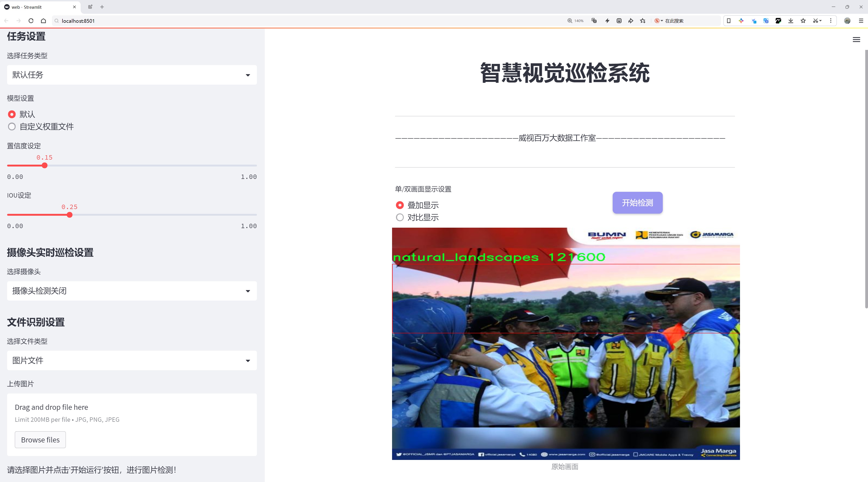Image resolution: width=868 pixels, height=482 pixels.
Task: Click the translate page icon in the address bar
Action: tap(594, 20)
